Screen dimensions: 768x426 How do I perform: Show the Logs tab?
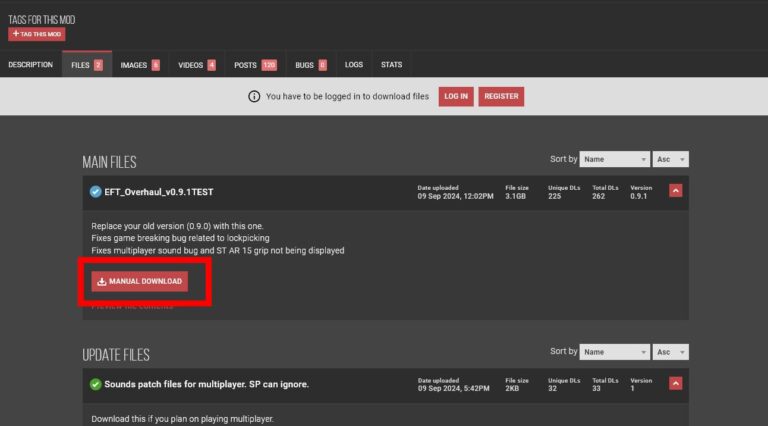pos(354,65)
